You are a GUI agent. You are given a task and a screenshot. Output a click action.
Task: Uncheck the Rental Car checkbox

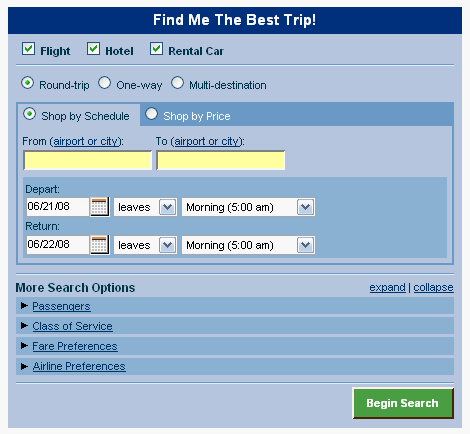click(156, 49)
